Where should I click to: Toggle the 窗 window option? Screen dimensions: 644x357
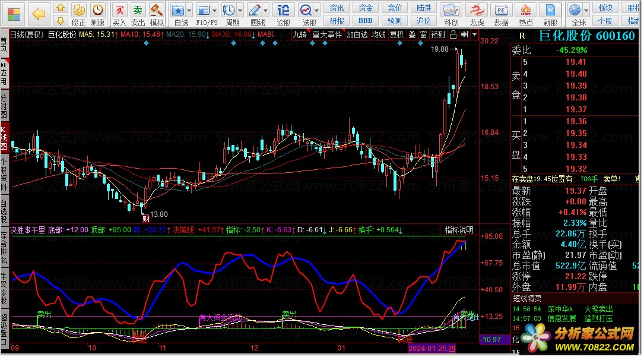pos(423,34)
